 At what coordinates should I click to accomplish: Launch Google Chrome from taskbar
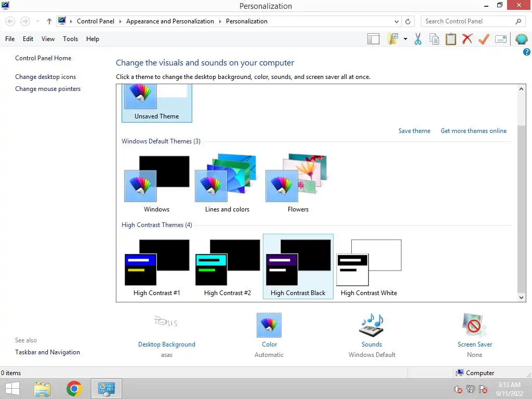click(x=74, y=389)
